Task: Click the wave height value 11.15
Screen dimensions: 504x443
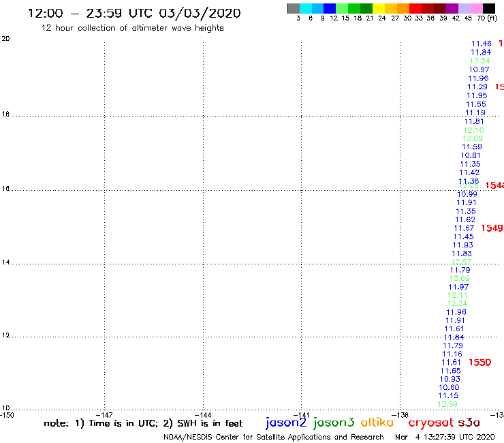Action: coord(447,396)
